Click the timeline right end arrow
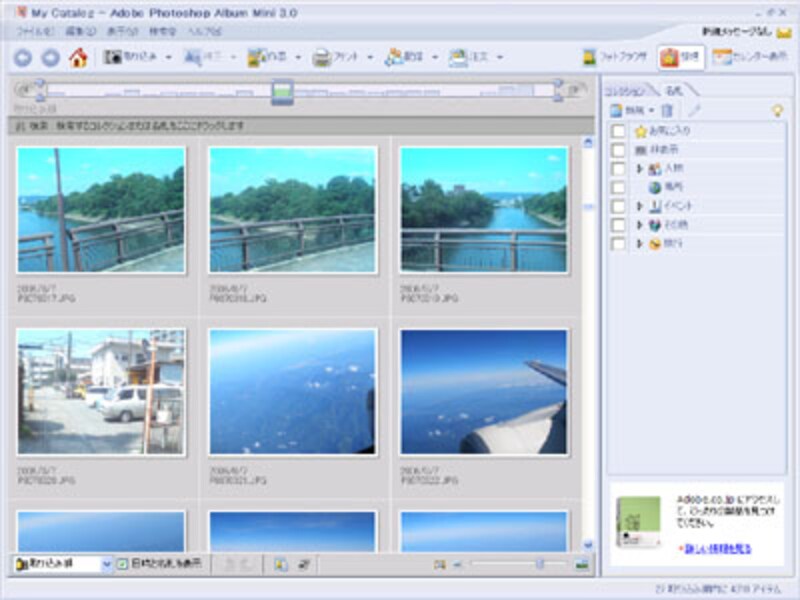This screenshot has width=800, height=600. pos(576,90)
